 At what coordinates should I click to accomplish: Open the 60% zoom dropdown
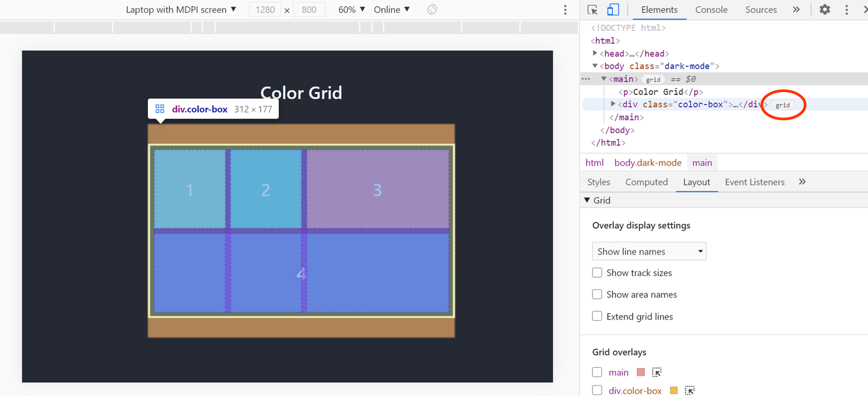point(351,10)
